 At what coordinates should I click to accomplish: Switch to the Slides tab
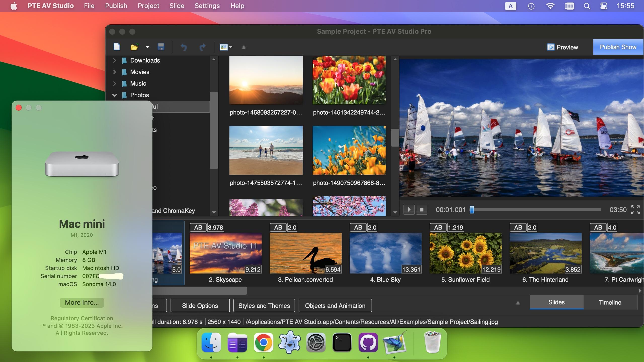click(556, 302)
